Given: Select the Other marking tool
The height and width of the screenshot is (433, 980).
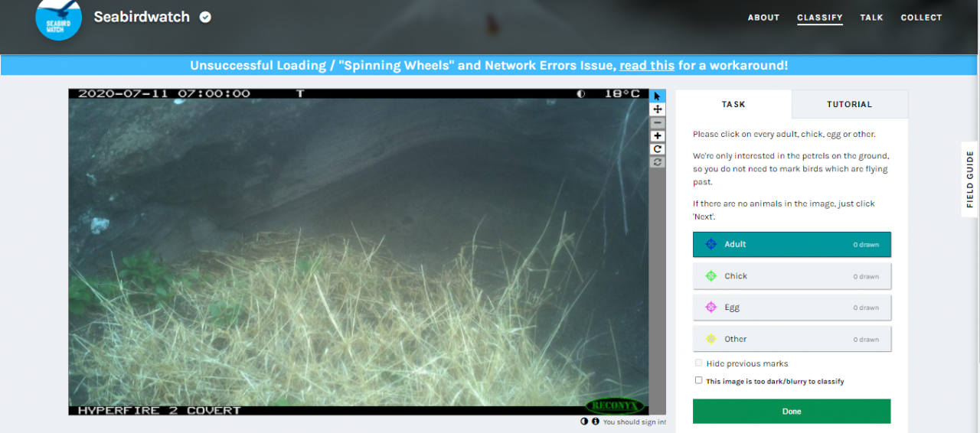Looking at the screenshot, I should [x=792, y=339].
